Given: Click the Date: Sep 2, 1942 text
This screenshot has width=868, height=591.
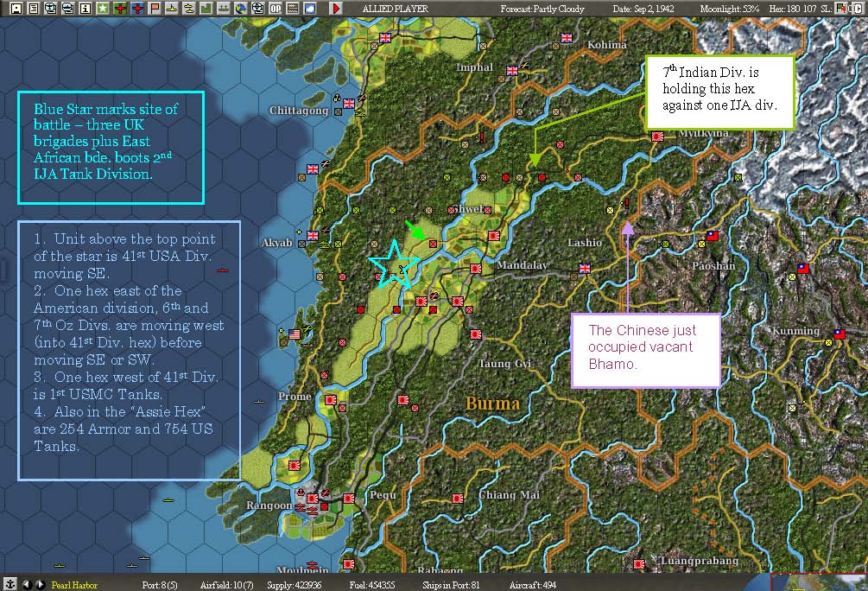Looking at the screenshot, I should (643, 9).
